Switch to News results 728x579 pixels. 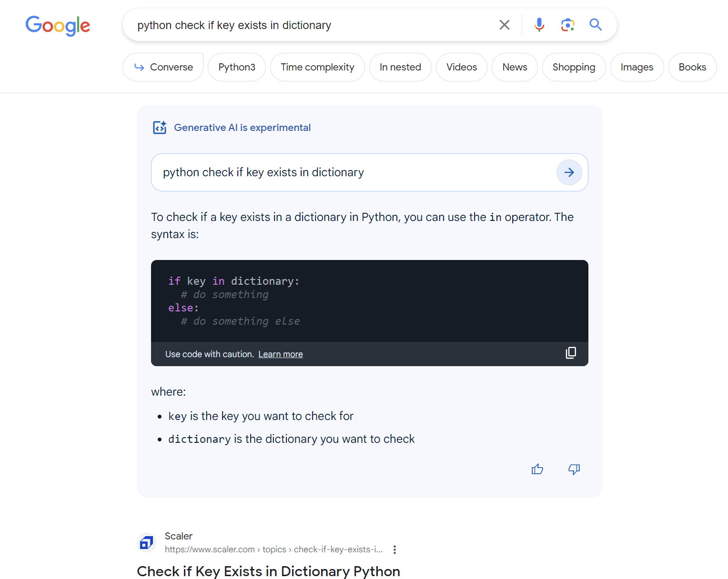pyautogui.click(x=515, y=67)
